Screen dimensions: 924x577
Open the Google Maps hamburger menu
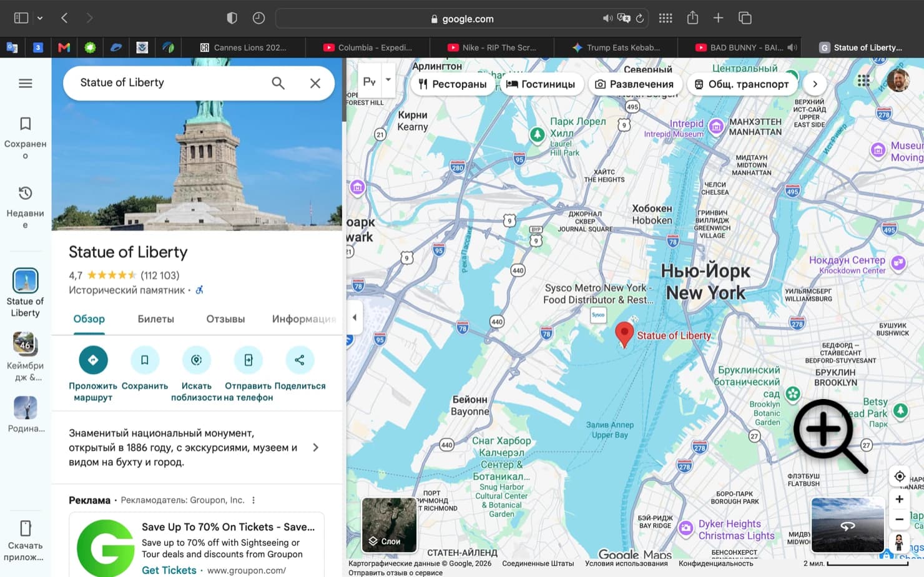[26, 83]
